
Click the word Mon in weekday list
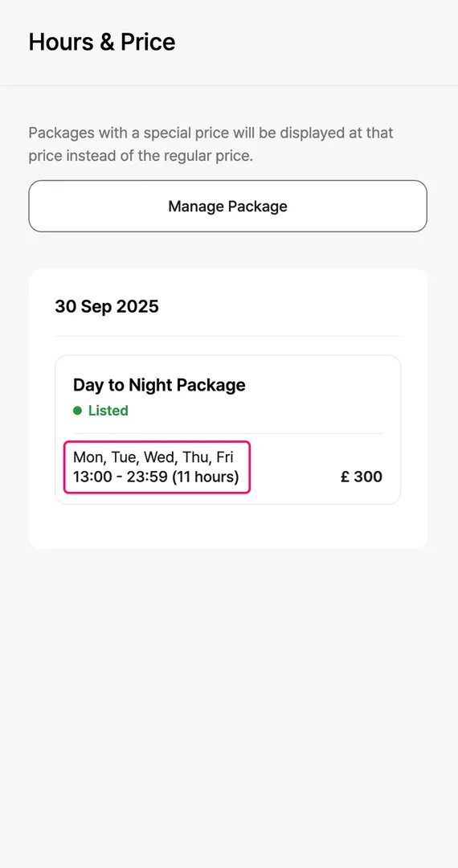[88, 457]
